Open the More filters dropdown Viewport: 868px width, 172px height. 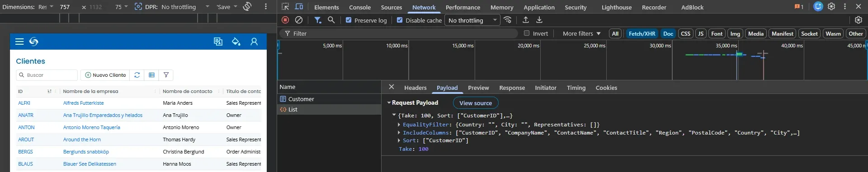(581, 33)
